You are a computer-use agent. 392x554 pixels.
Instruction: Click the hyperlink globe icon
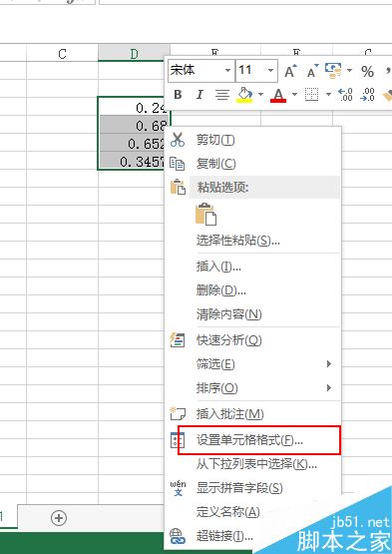[x=178, y=536]
